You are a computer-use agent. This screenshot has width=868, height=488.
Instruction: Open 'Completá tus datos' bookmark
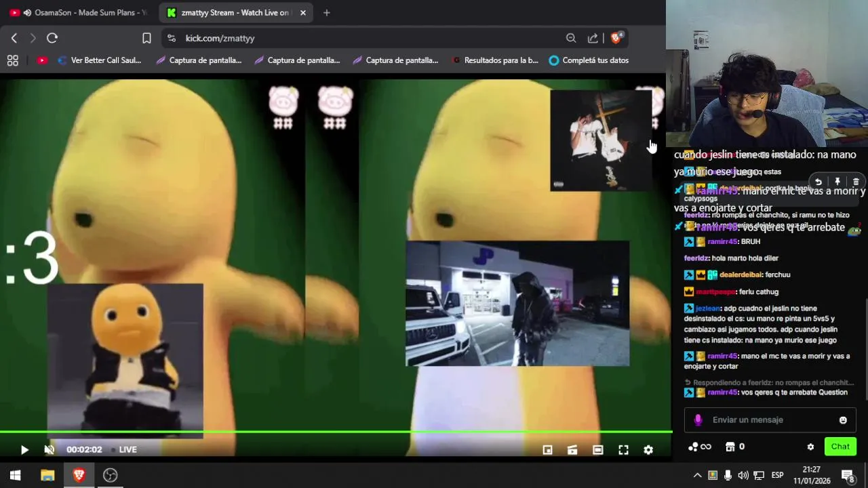pos(589,60)
